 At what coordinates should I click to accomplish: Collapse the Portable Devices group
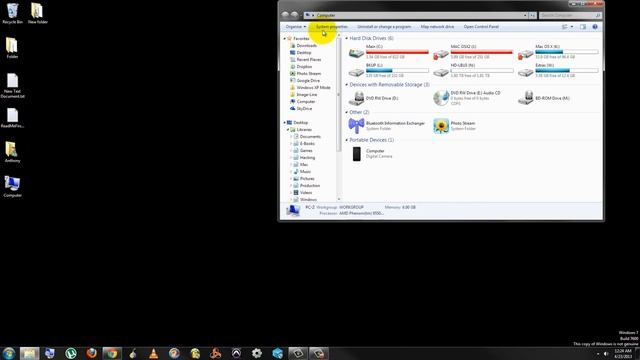tap(347, 140)
